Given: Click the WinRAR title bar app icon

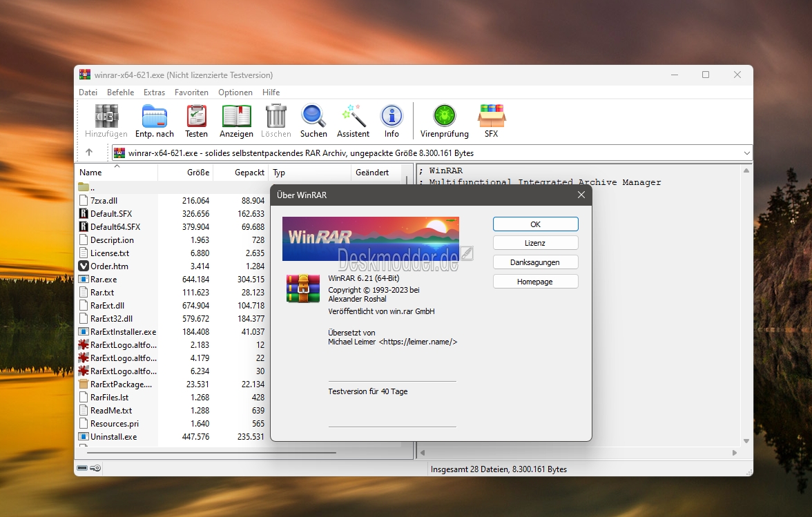Looking at the screenshot, I should coord(84,75).
